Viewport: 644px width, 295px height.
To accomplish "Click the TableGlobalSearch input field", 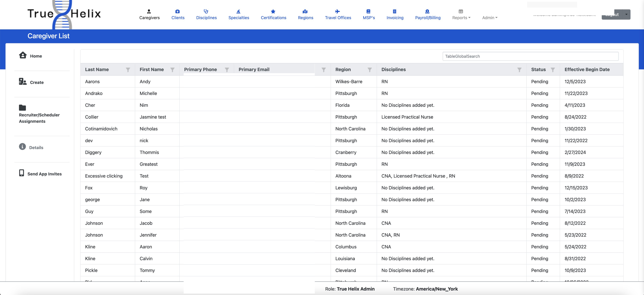I will (530, 56).
